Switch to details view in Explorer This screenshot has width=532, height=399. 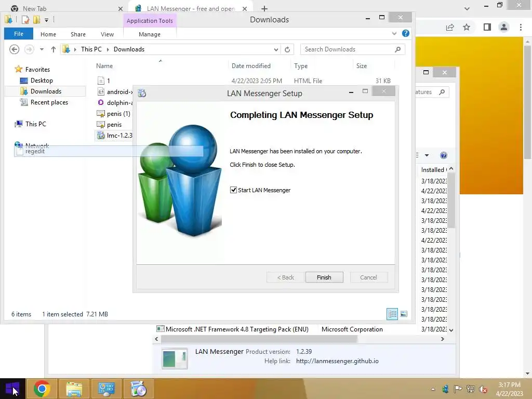click(x=392, y=314)
